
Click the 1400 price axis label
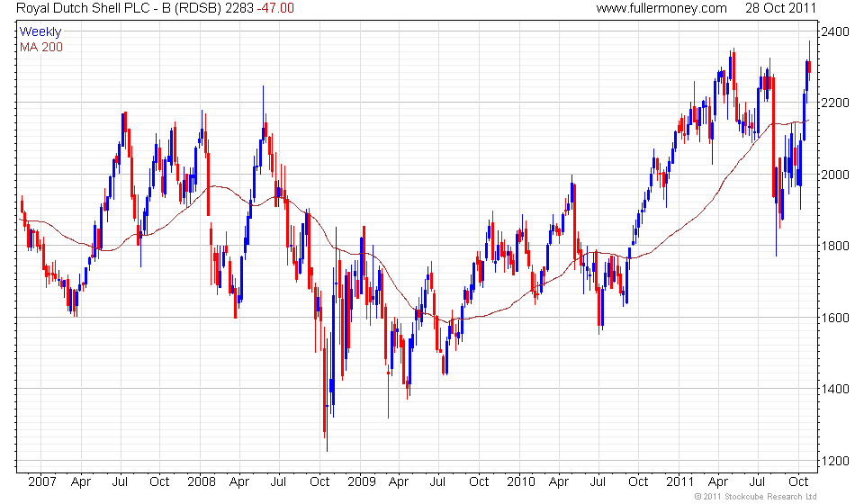click(x=835, y=389)
